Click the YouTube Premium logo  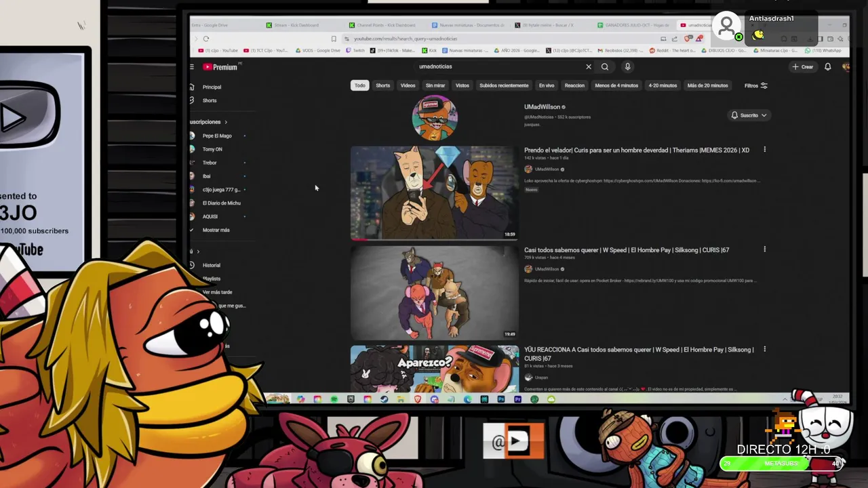[220, 67]
